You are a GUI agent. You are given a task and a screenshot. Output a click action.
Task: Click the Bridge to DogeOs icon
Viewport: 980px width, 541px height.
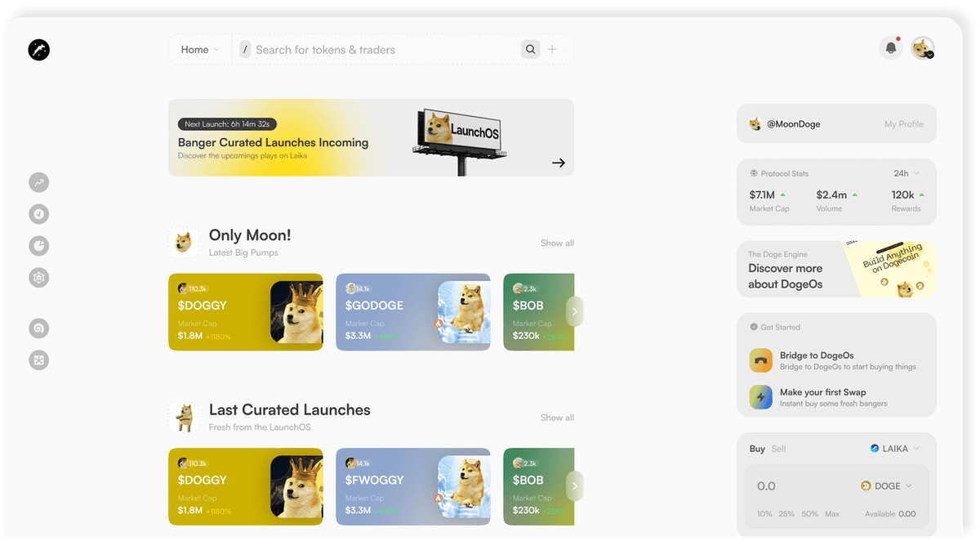(761, 360)
